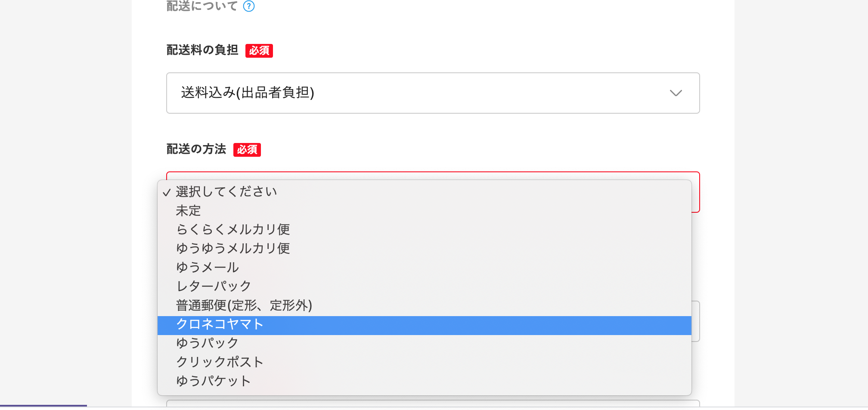The image size is (868, 410).
Task: Select らくらくメルカリ便 option
Action: (x=425, y=230)
